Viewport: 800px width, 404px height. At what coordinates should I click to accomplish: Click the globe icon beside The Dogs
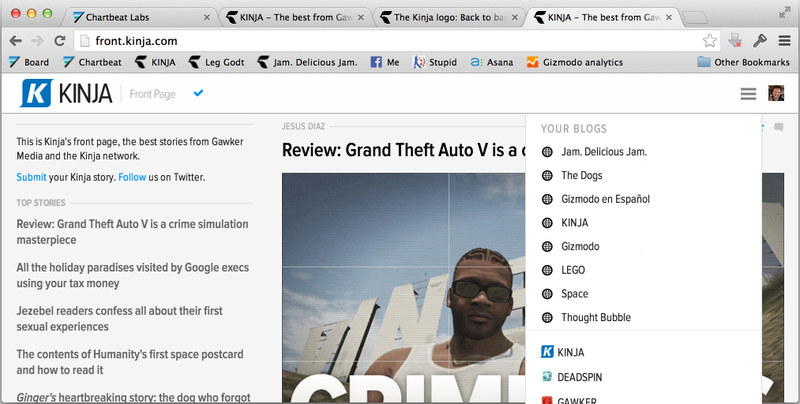click(547, 175)
